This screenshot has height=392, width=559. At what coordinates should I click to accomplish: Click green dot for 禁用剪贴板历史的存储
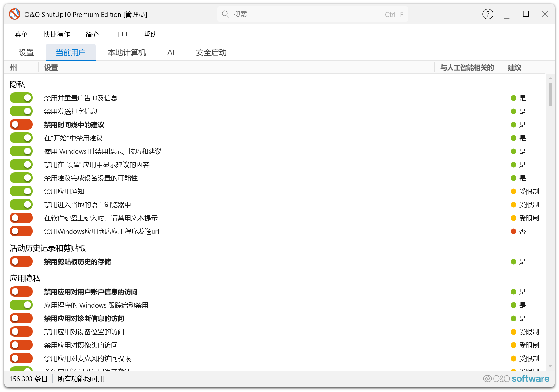[513, 261]
